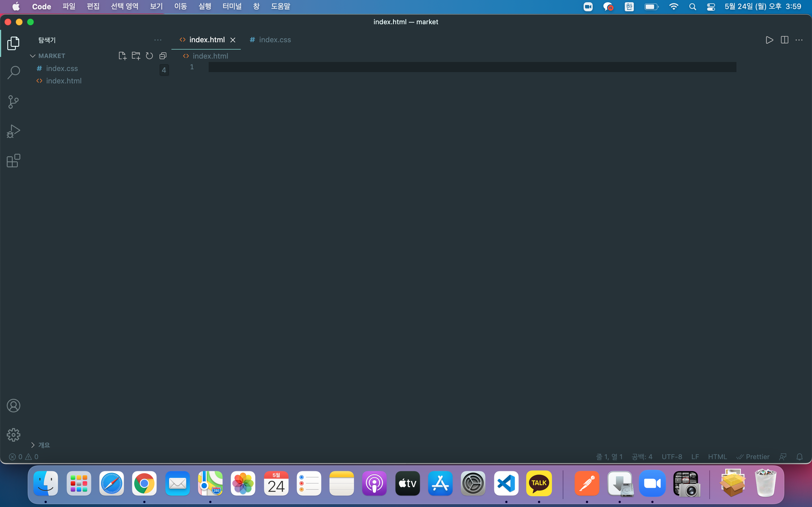This screenshot has width=812, height=507.
Task: Click the UTF-8 encoding button
Action: (x=671, y=457)
